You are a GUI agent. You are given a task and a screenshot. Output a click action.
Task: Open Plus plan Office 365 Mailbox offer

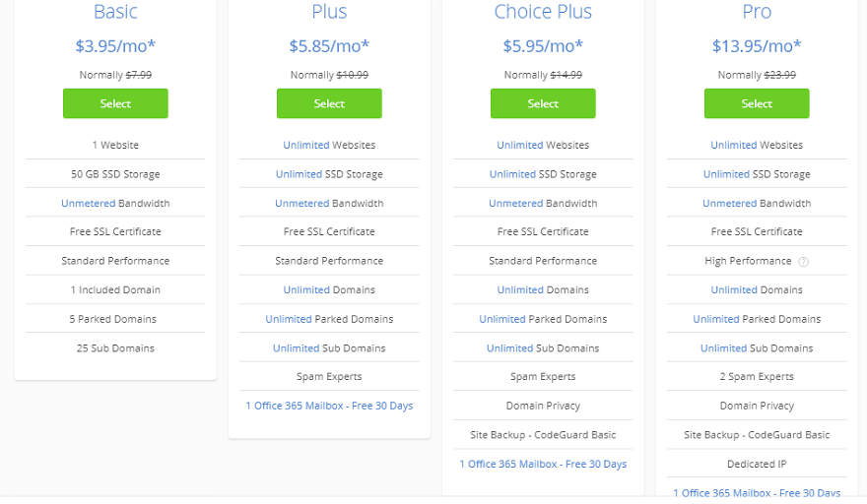[329, 406]
